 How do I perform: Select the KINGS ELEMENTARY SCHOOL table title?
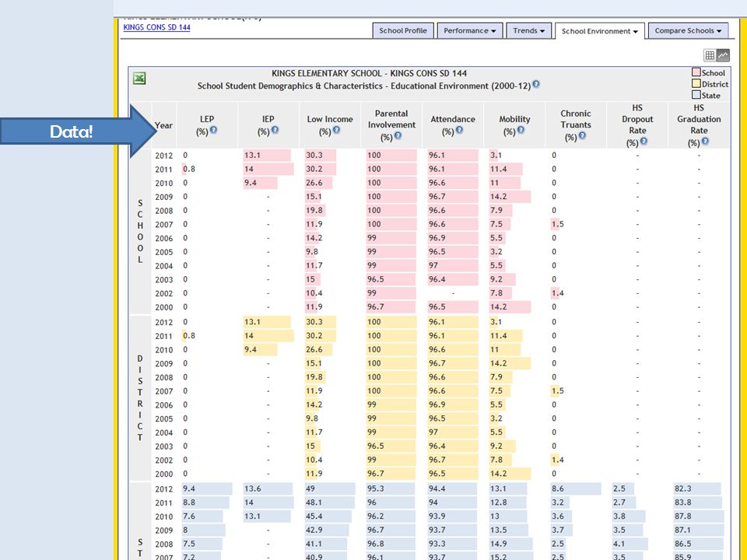pos(369,73)
